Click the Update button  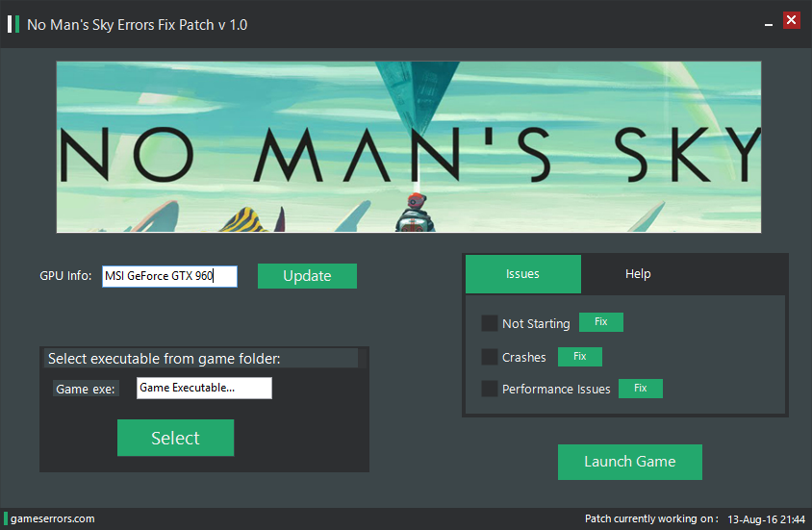(x=307, y=276)
